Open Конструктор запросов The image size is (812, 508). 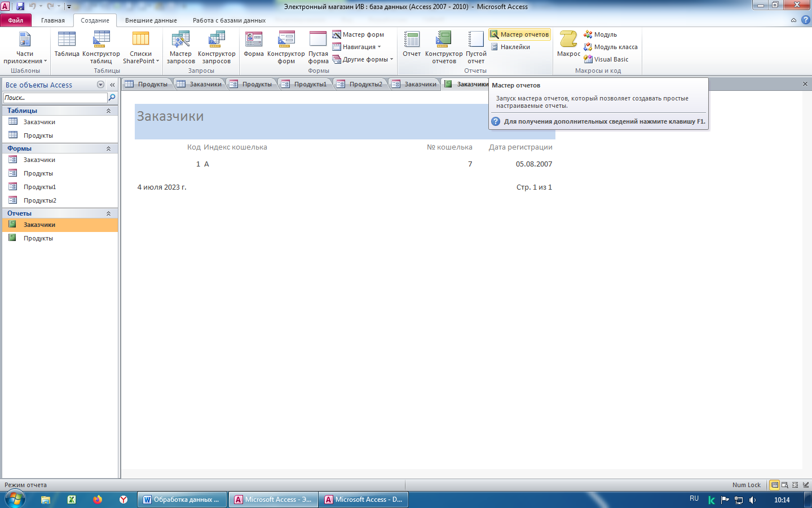217,47
